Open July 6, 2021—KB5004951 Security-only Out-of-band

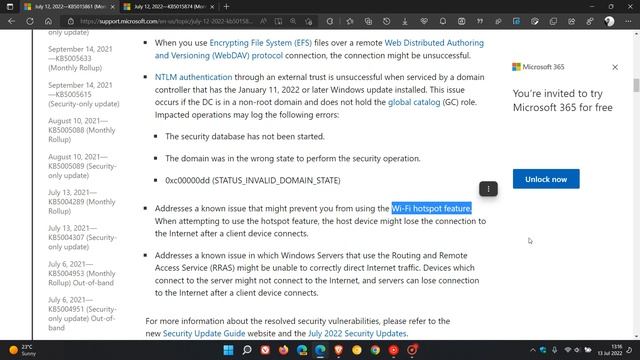pyautogui.click(x=82, y=313)
